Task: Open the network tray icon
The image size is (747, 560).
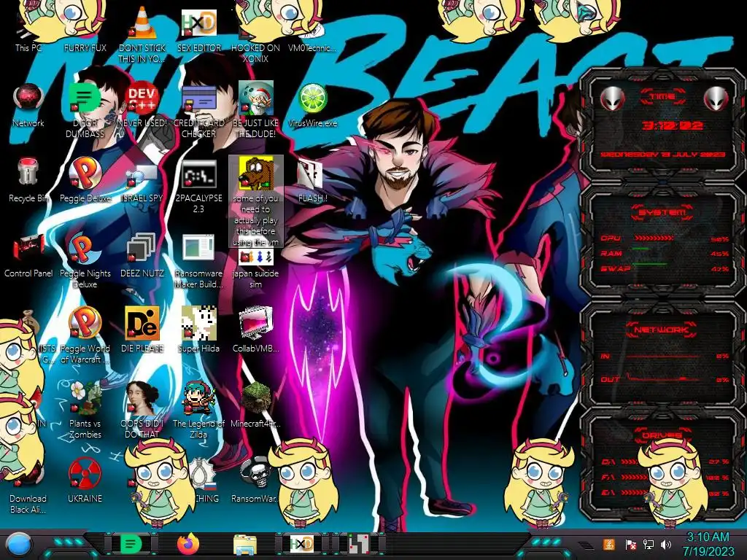Action: point(649,544)
